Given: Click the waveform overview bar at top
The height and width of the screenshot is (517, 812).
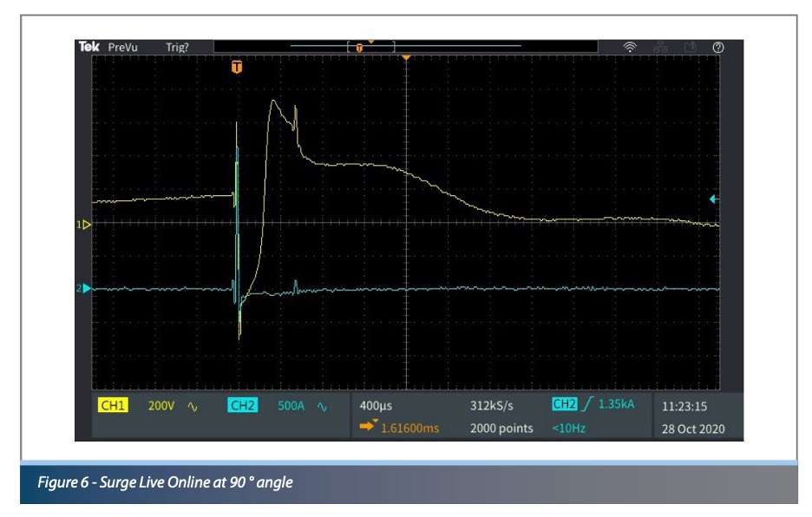Looking at the screenshot, I should pos(406,45).
